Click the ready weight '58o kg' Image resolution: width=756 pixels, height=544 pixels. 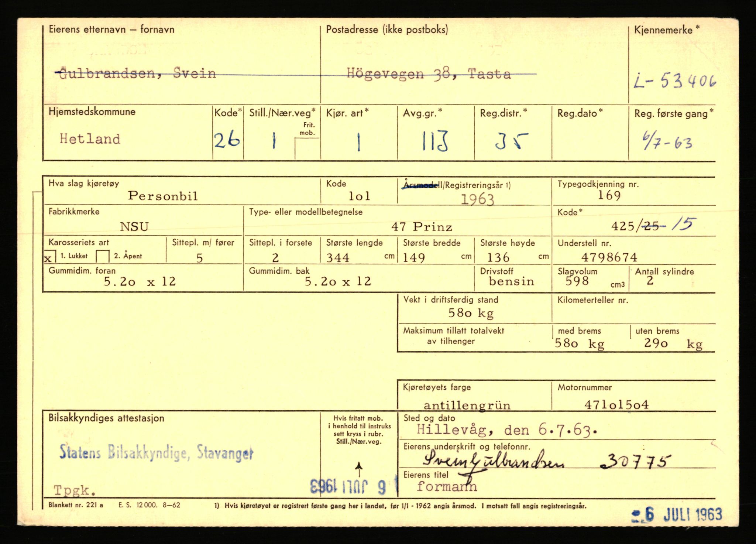coord(471,314)
